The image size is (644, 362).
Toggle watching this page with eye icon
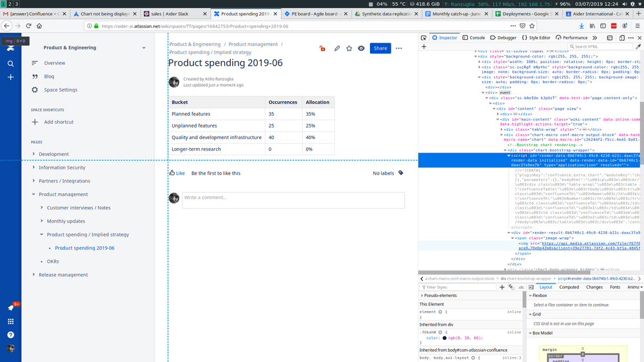point(361,48)
